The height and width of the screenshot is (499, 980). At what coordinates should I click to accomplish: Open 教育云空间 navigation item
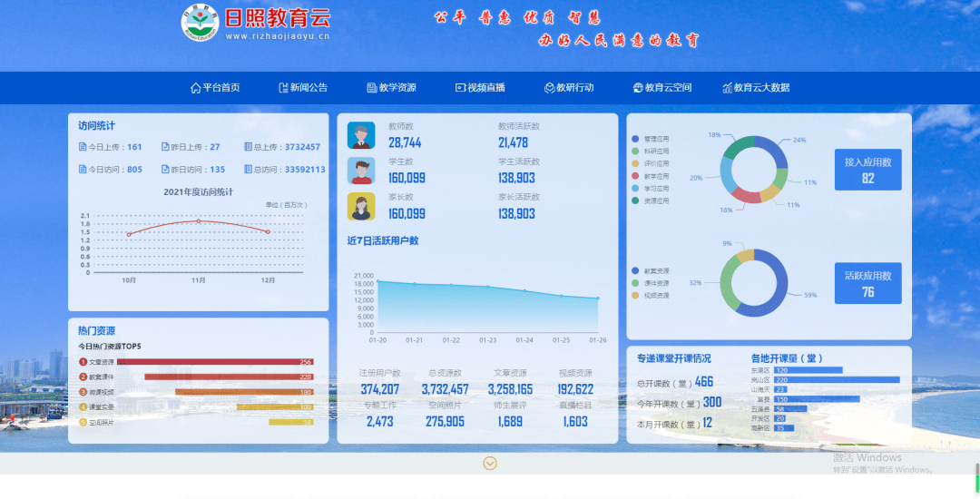661,88
